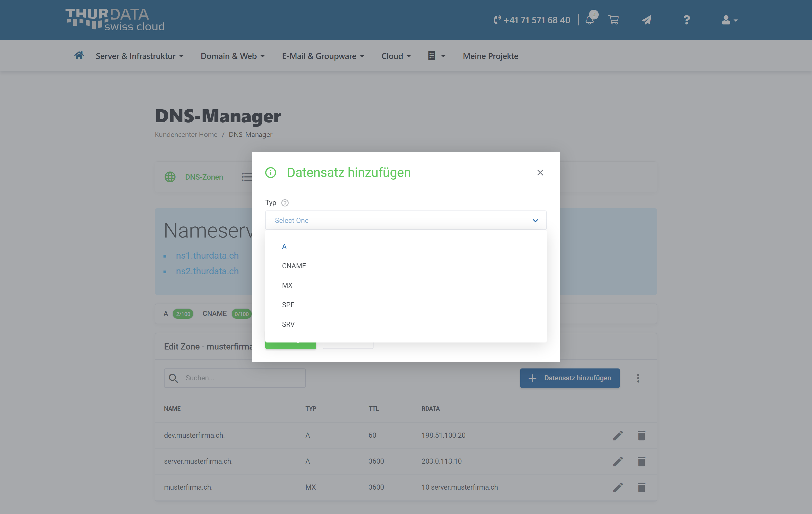Open ns1.thurdata.ch nameserver link
The image size is (812, 514).
207,255
